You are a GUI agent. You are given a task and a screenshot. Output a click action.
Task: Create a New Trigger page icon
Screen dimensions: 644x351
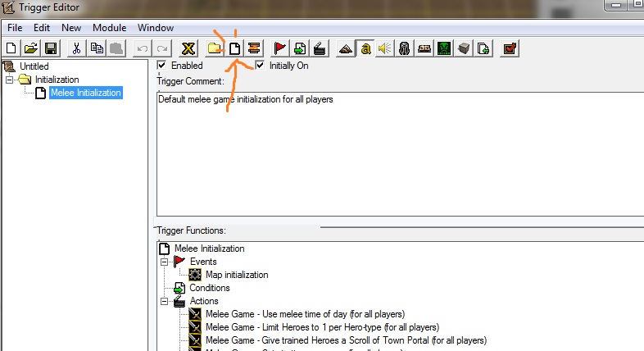tap(234, 48)
